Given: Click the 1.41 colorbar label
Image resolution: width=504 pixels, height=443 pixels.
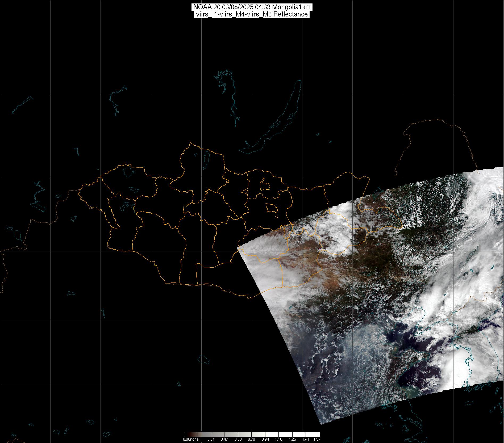Looking at the screenshot, I should tap(306, 439).
